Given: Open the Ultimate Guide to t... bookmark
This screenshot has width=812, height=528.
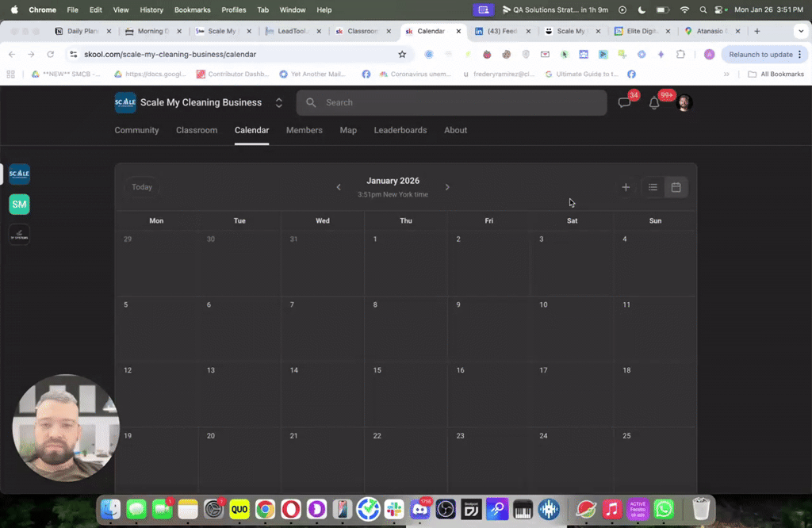Looking at the screenshot, I should point(581,74).
